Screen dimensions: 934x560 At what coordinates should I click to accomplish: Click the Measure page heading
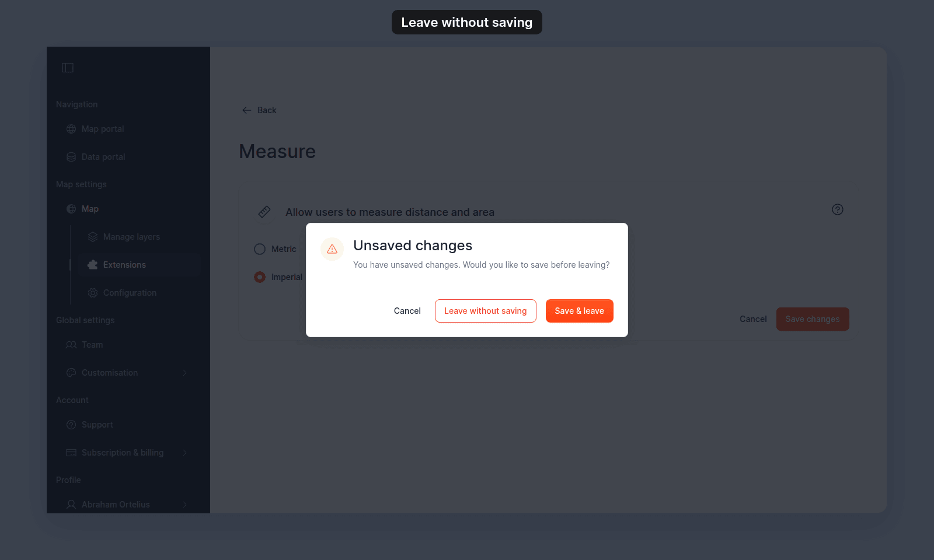click(277, 152)
